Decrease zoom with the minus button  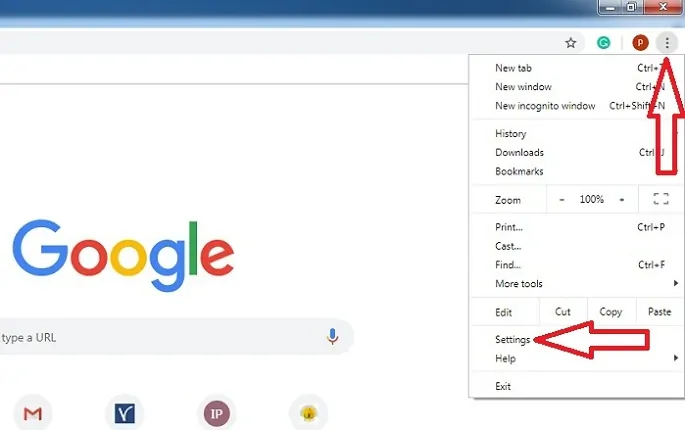tap(562, 200)
